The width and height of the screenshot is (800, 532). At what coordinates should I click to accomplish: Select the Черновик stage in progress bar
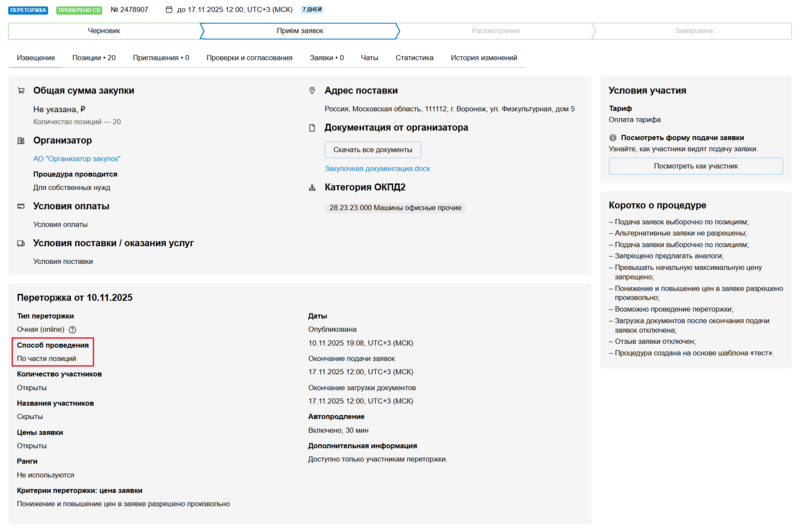104,31
